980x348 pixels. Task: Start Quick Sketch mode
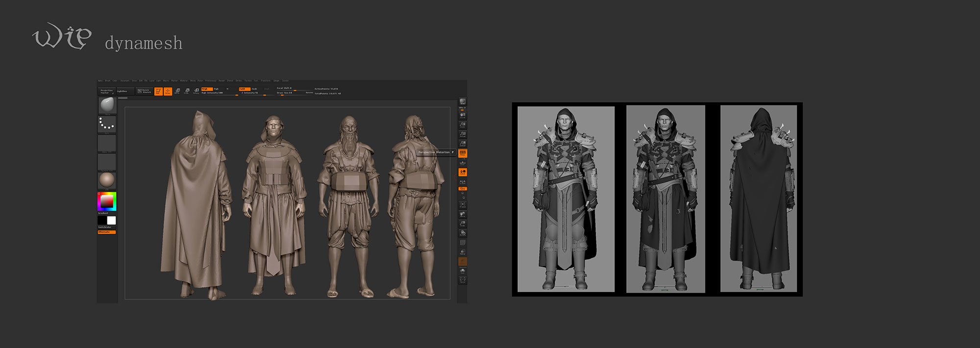144,91
